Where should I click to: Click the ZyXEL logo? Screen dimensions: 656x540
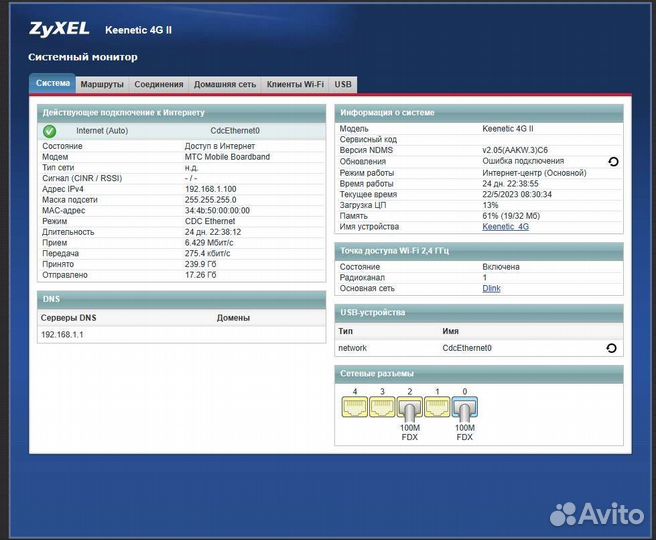point(59,29)
